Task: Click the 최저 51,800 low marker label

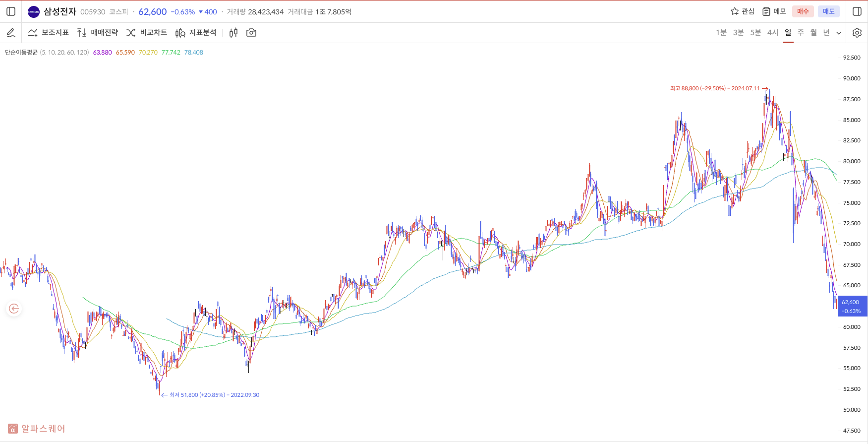Action: pyautogui.click(x=214, y=395)
